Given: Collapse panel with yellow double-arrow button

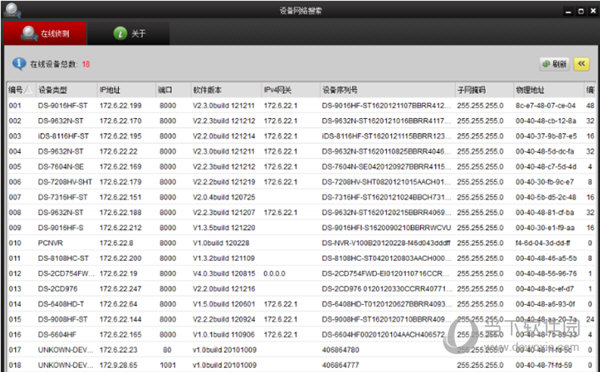Looking at the screenshot, I should [581, 64].
